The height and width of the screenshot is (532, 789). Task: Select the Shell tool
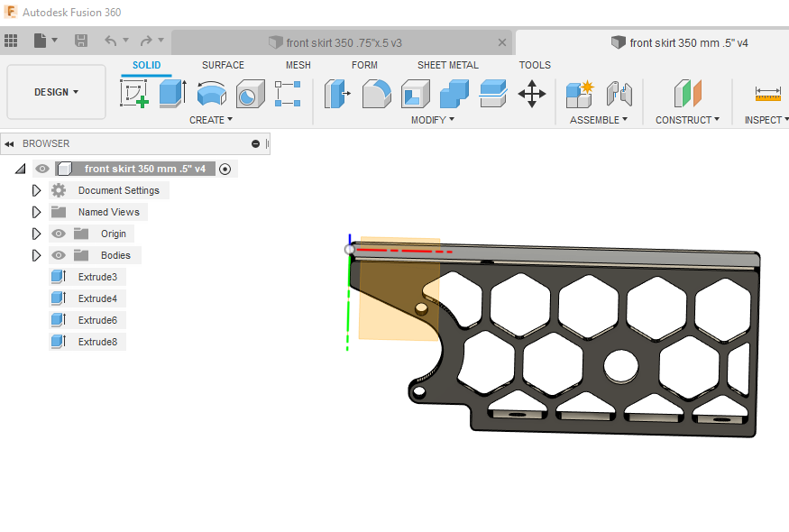[x=415, y=94]
